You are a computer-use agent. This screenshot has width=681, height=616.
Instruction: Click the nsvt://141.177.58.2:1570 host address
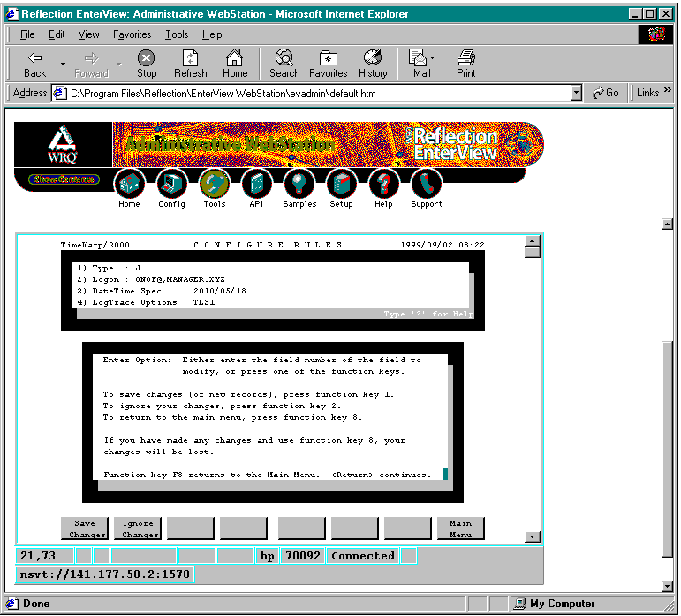click(x=105, y=574)
